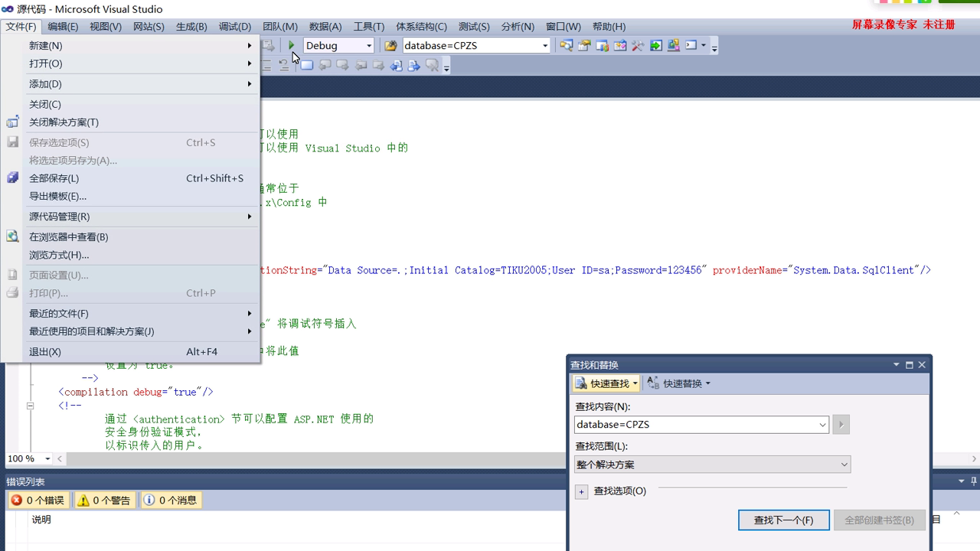The width and height of the screenshot is (980, 551).
Task: Click the Quick Replace icon in dialog
Action: (654, 383)
